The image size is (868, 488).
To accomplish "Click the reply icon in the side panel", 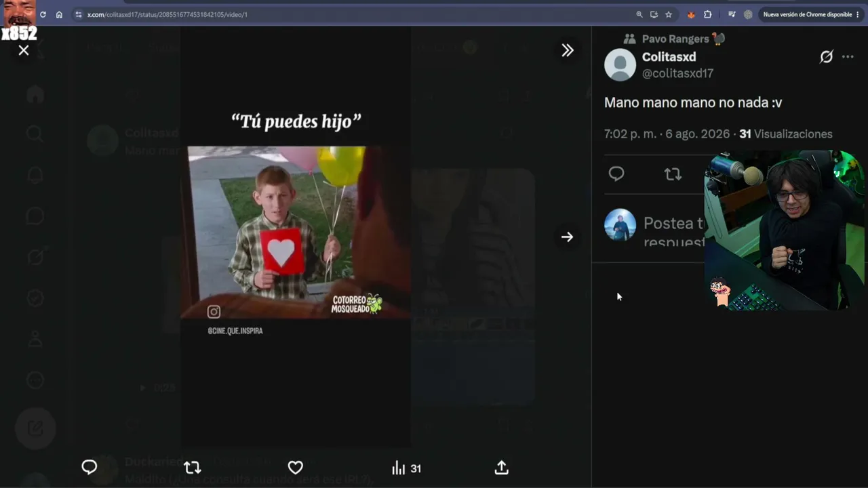I will (x=616, y=174).
